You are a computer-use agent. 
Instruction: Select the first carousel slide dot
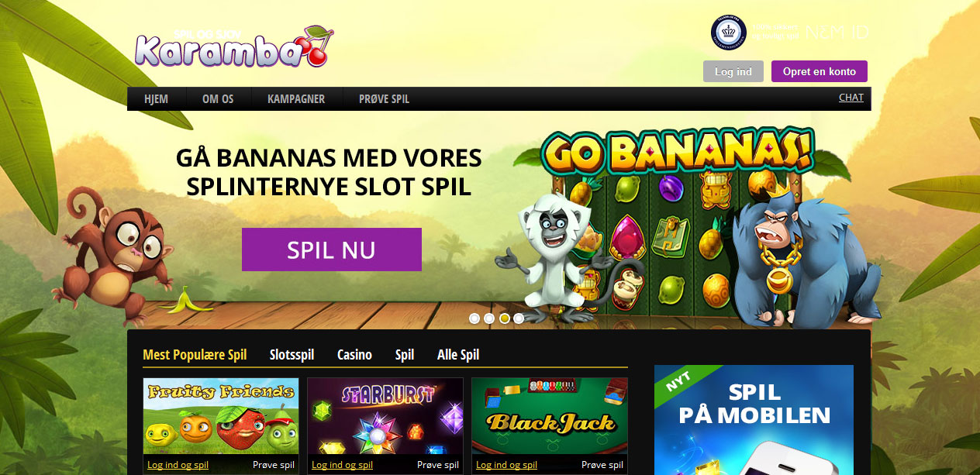[474, 318]
